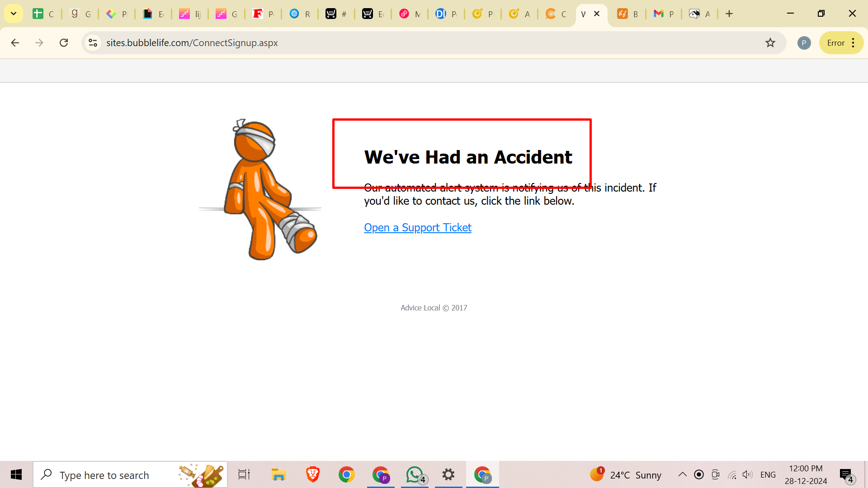Click the 'Open a Support Ticket' link
This screenshot has height=488, width=868.
click(417, 227)
